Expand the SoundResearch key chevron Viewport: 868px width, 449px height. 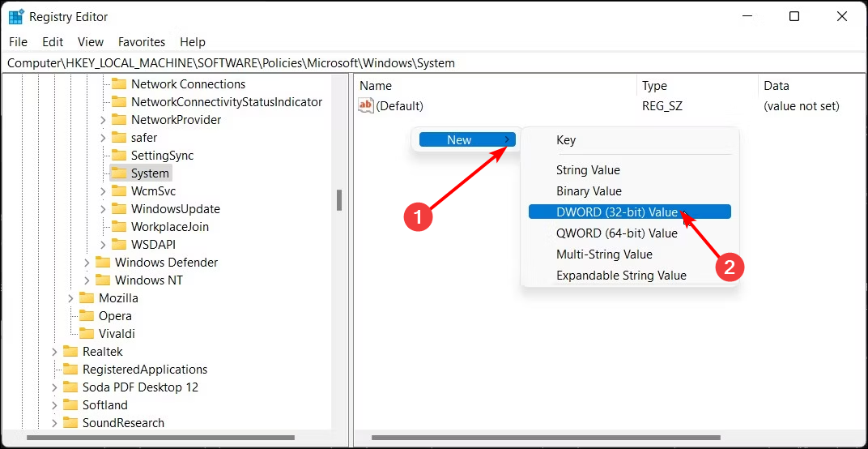(x=54, y=423)
